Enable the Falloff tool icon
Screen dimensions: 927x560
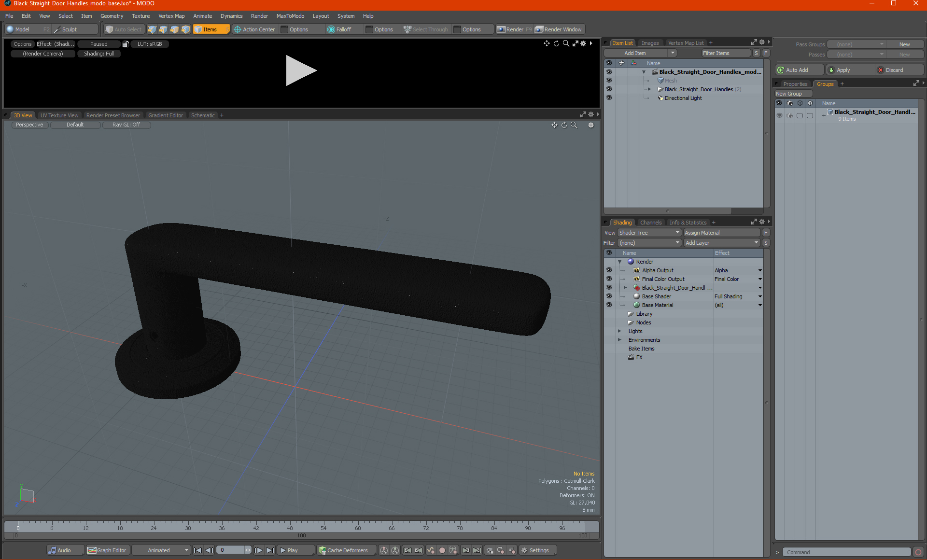(x=331, y=29)
